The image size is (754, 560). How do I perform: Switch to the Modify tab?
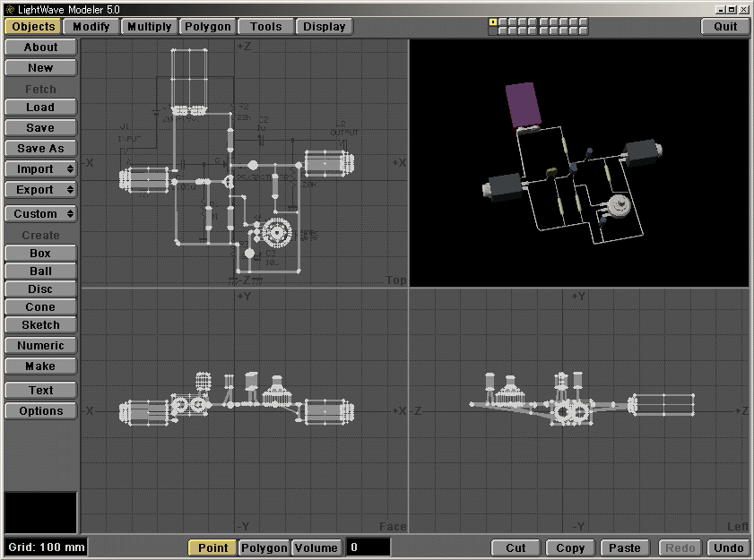pyautogui.click(x=91, y=26)
